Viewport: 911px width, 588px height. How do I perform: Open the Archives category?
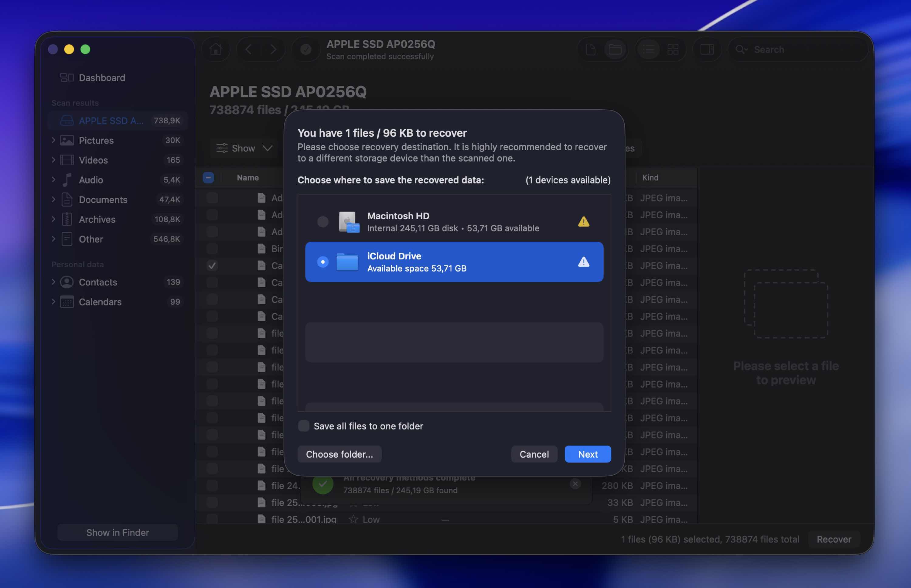click(118, 219)
